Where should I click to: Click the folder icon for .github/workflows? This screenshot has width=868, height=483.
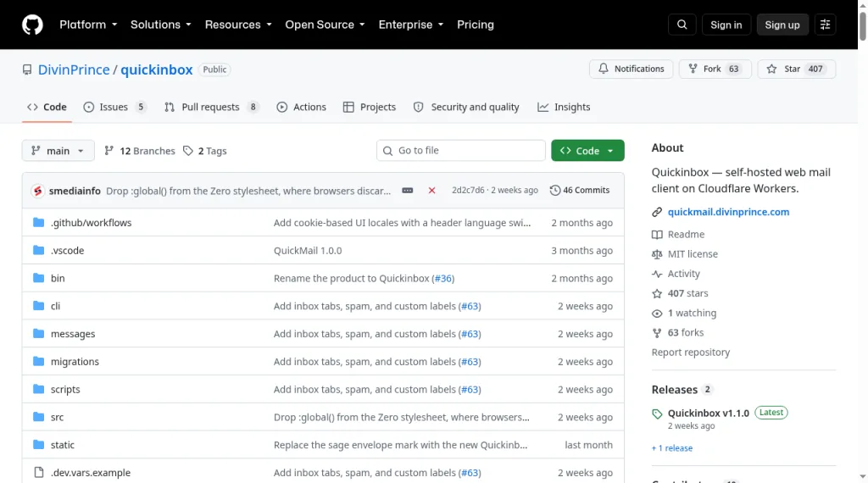click(38, 222)
